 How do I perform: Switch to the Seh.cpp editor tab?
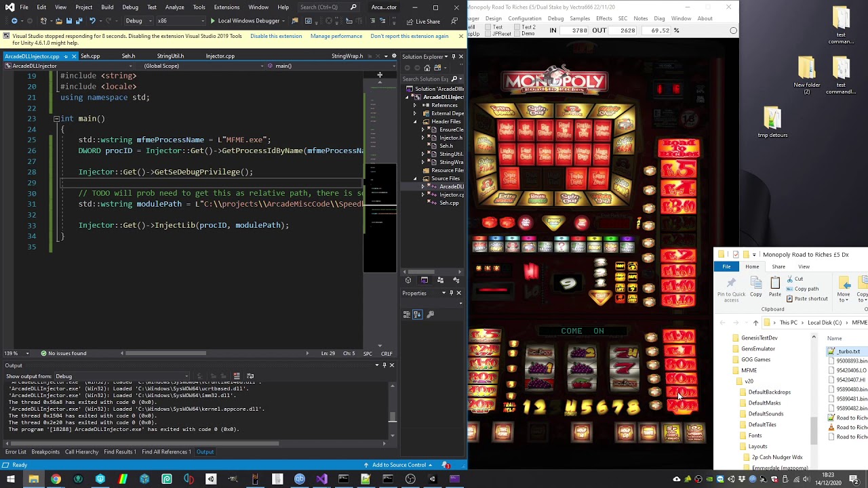pos(90,56)
